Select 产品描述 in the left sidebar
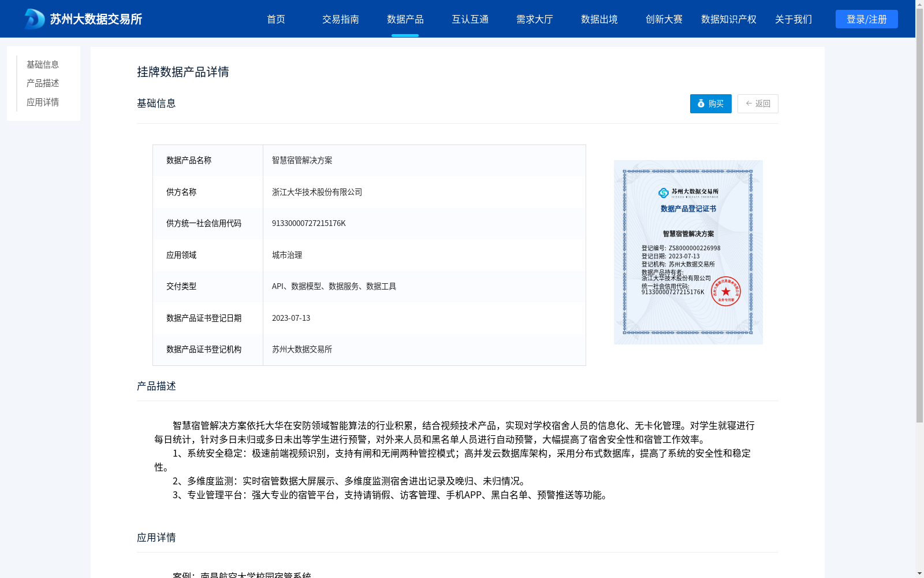The image size is (924, 578). (42, 83)
